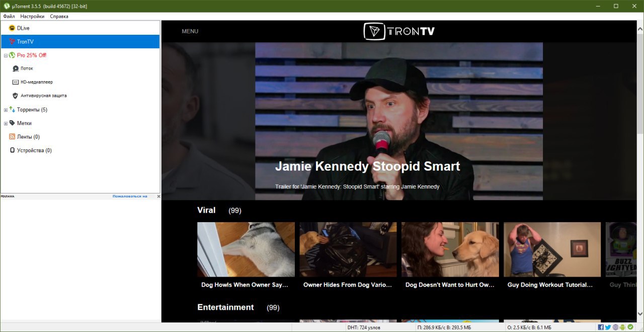Click the П: 286.9 КБ/с download status
644x332 pixels.
444,327
